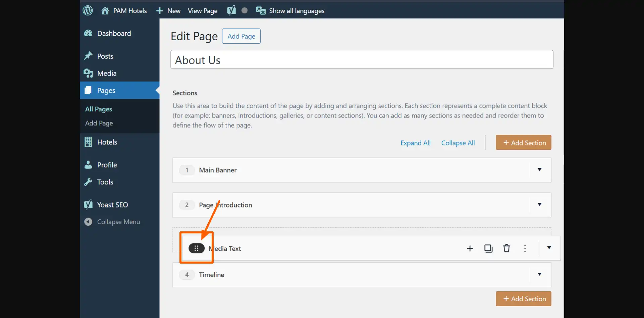The image size is (644, 318).
Task: Click the WordPress logo icon
Action: pyautogui.click(x=88, y=10)
